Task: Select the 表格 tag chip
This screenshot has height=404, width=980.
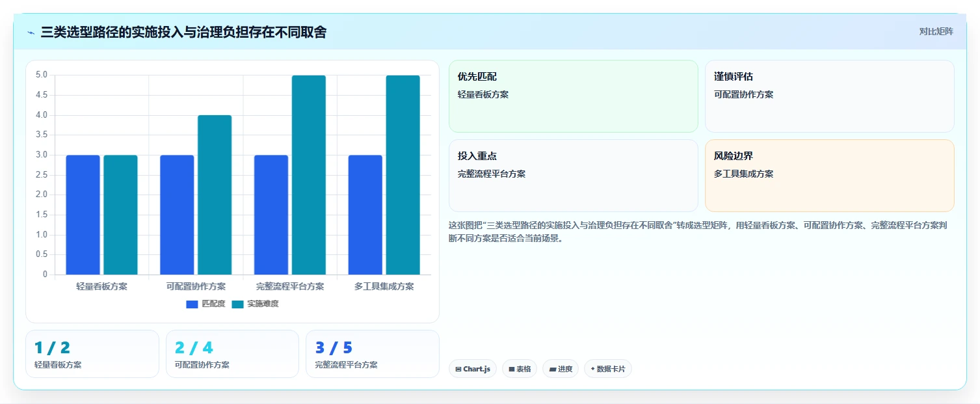Action: point(520,369)
